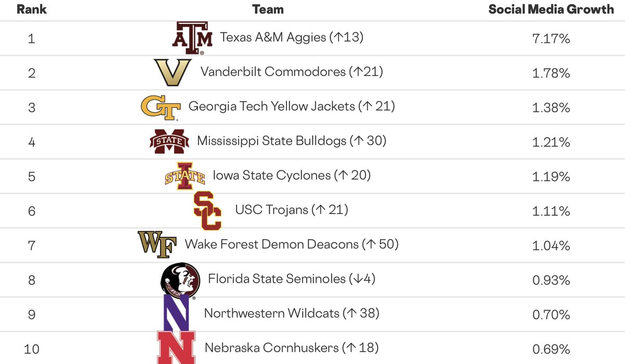Select the Florida State Seminoles team name
This screenshot has width=625, height=364.
(x=292, y=279)
